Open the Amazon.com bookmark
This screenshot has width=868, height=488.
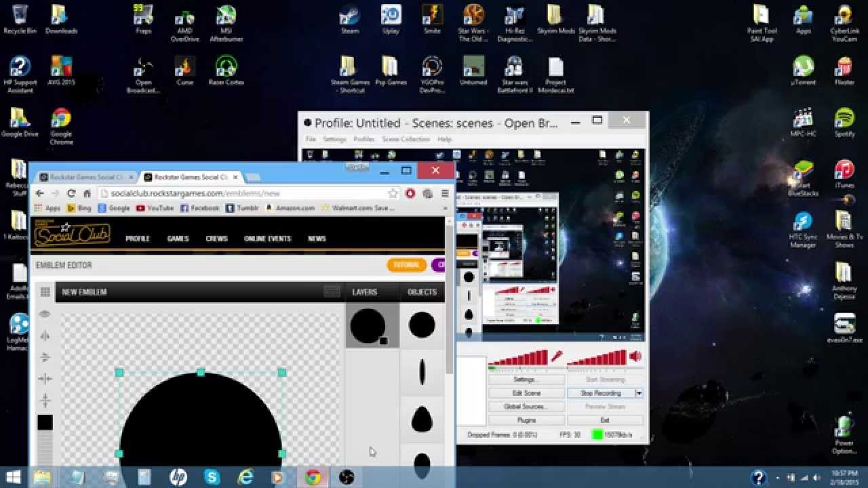(x=290, y=208)
